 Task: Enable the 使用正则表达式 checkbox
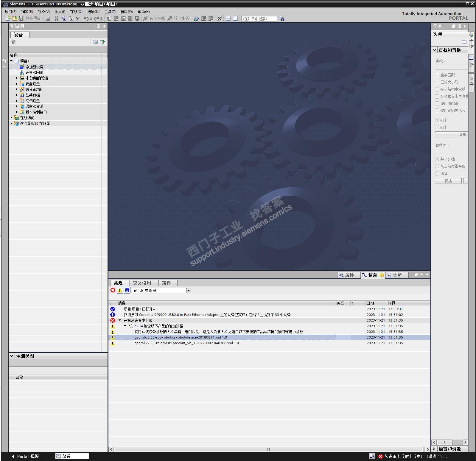point(437,111)
